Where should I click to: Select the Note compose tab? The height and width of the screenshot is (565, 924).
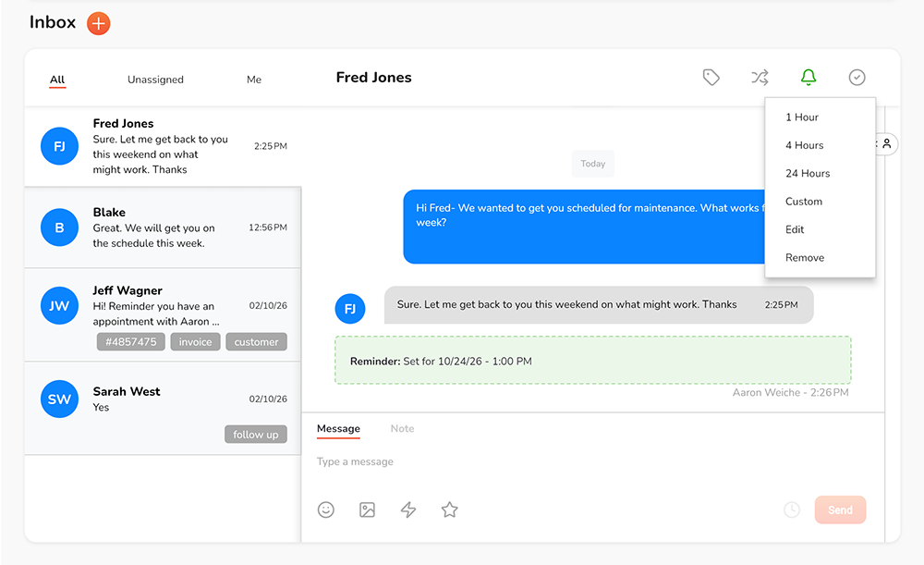pos(403,429)
